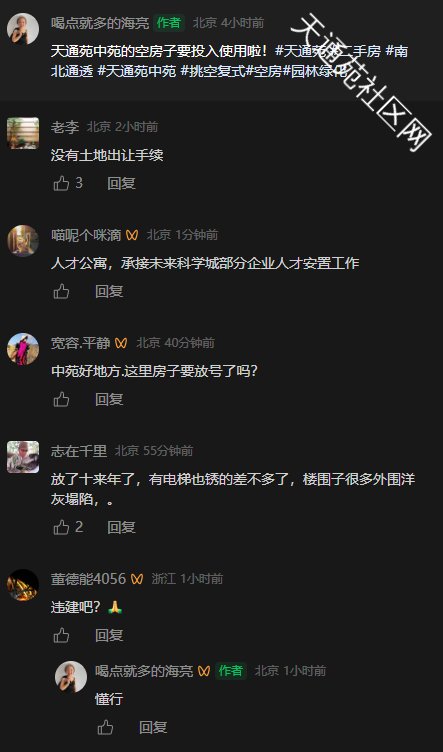Like the author's 懂行 reply
This screenshot has width=443, height=752.
[105, 728]
